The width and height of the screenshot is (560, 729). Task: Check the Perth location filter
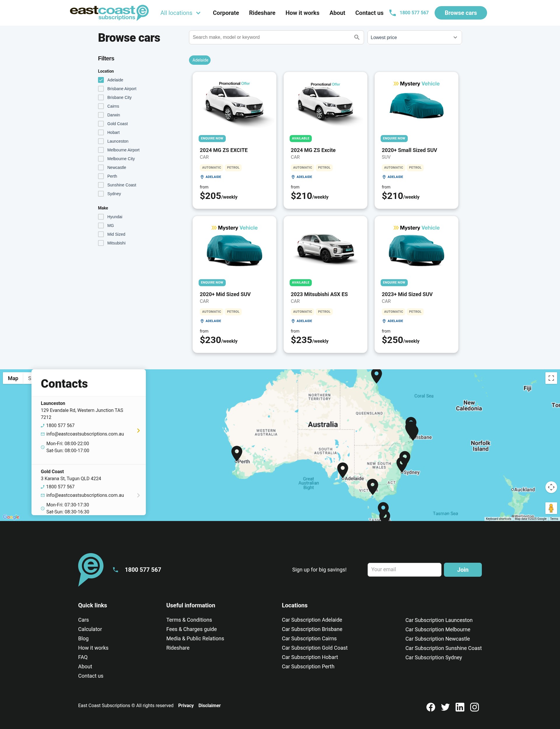(x=101, y=176)
